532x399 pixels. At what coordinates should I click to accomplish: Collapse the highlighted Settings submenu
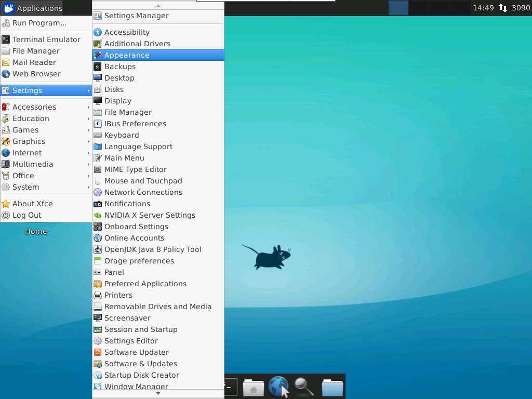[x=46, y=90]
